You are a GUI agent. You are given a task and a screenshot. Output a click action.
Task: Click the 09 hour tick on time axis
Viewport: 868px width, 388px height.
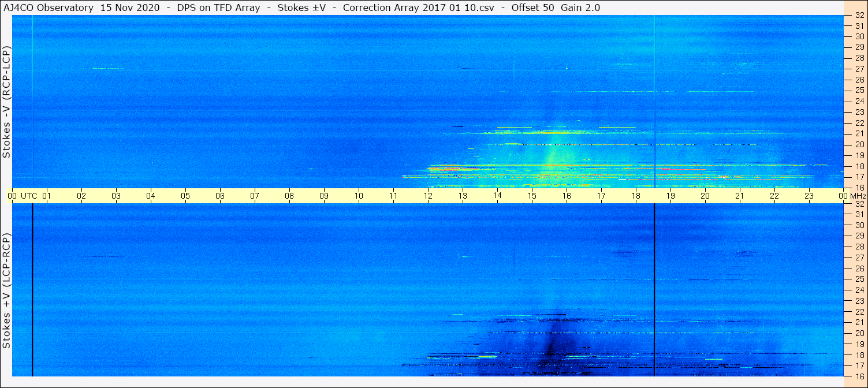click(x=324, y=196)
